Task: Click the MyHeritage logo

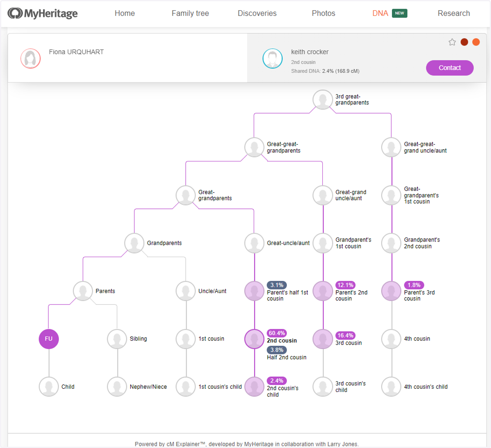Action: coord(43,13)
